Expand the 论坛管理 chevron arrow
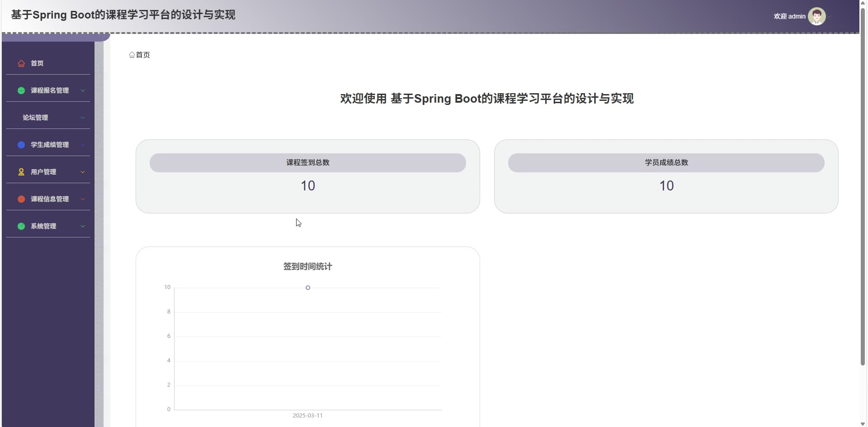 [83, 118]
